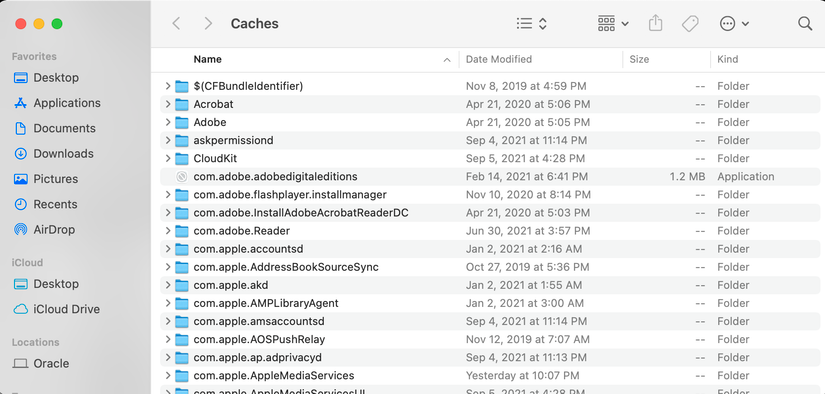
Task: Sort by the Name column header
Action: 207,59
